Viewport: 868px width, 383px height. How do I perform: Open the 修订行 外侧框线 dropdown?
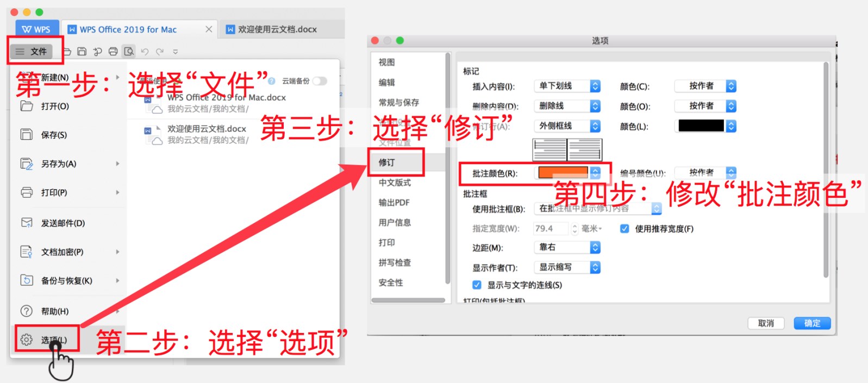tap(567, 126)
